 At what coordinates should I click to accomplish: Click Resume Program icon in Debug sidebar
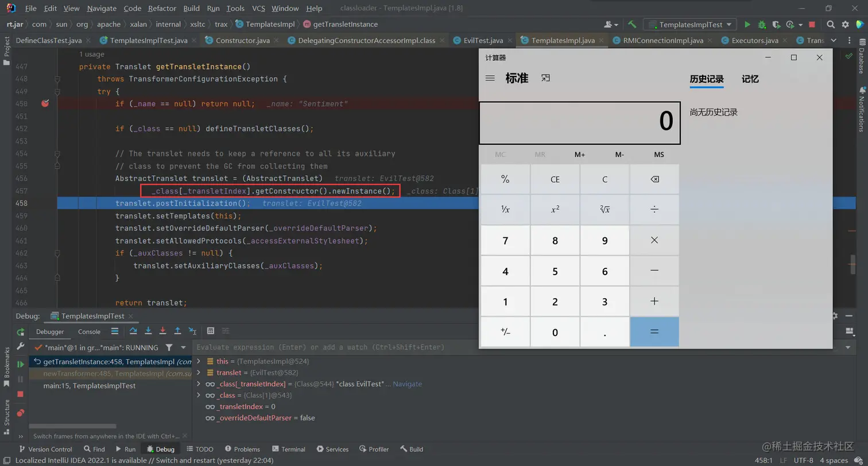pyautogui.click(x=21, y=364)
